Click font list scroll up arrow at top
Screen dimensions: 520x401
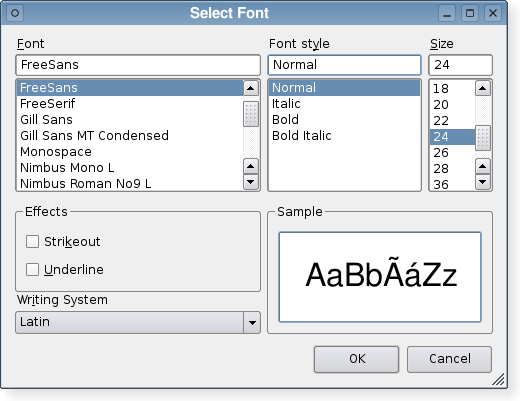click(x=251, y=88)
